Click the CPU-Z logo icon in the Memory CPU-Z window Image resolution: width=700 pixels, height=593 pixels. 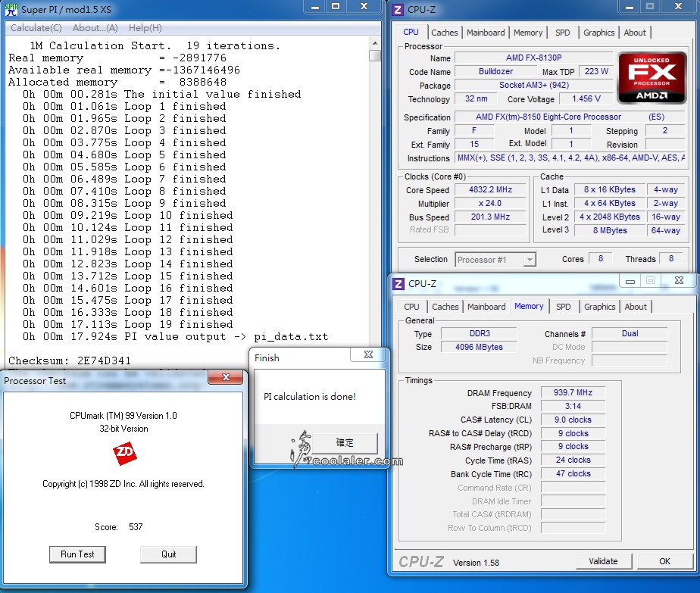click(398, 284)
